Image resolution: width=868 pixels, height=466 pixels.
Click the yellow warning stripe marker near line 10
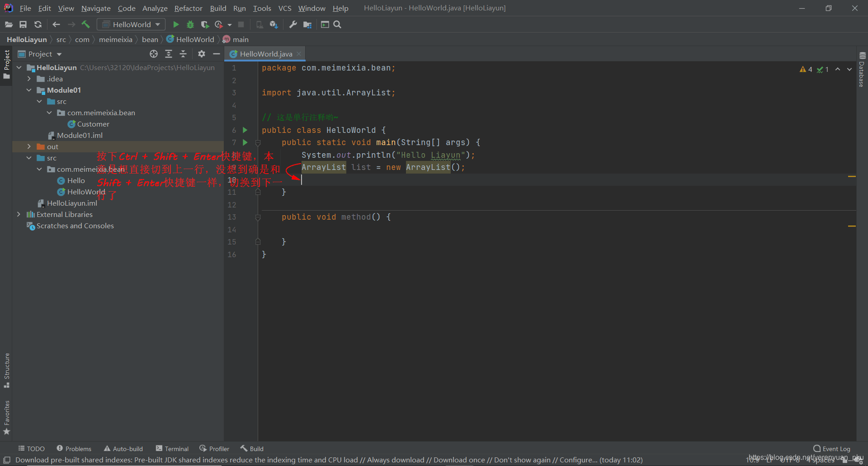(x=852, y=176)
